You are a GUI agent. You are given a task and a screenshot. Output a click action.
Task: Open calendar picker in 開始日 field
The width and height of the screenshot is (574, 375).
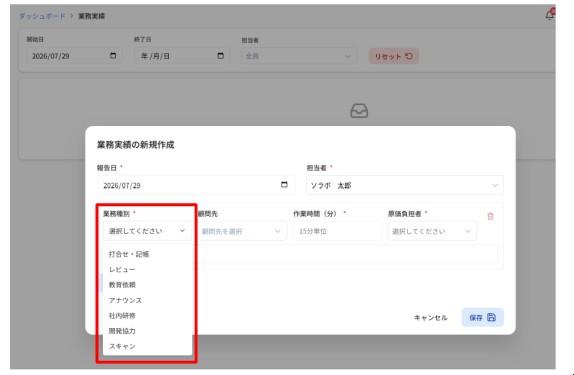click(113, 56)
